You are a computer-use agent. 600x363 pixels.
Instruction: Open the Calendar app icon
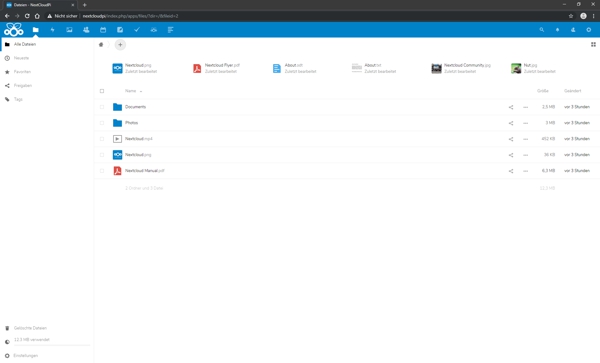(x=103, y=29)
